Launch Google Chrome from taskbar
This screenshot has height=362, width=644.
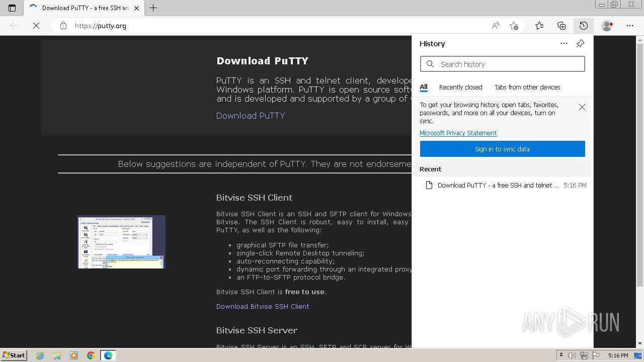point(91,355)
